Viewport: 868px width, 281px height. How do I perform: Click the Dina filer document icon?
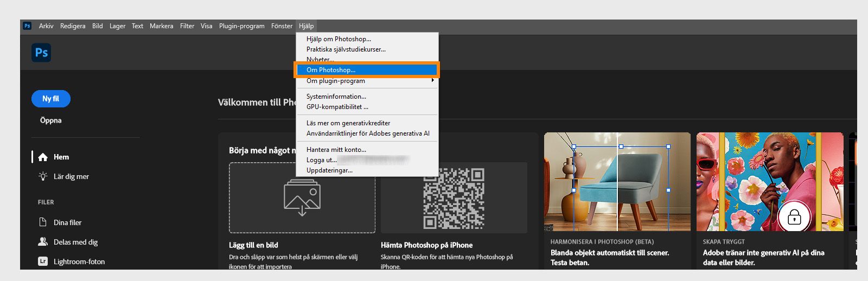tap(43, 222)
